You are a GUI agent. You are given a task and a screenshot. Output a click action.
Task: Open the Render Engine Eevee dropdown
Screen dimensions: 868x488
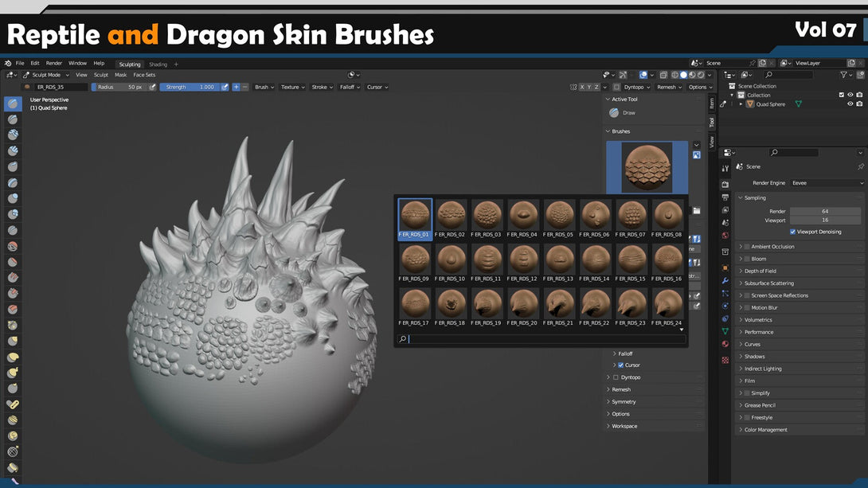point(827,183)
